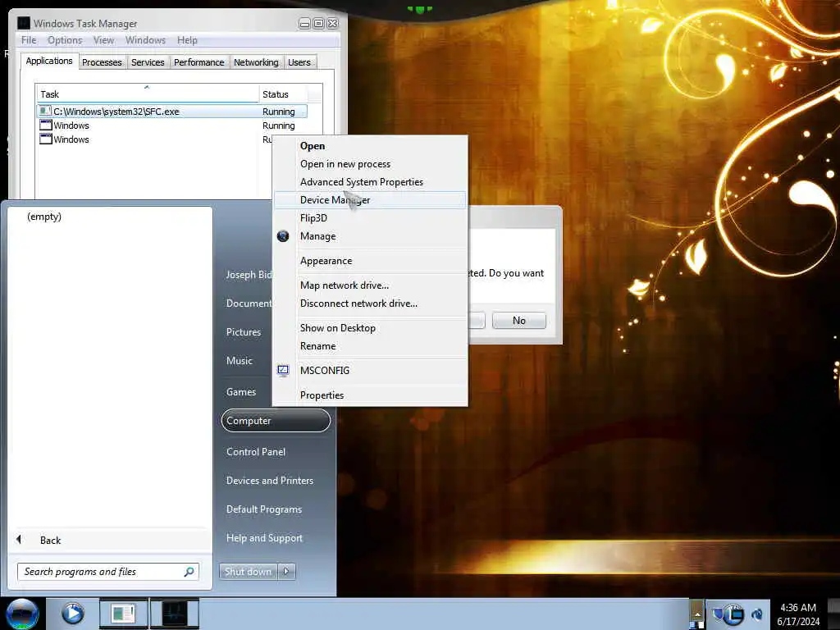Click the SFC.exe task row icon
This screenshot has width=840, height=630.
tap(45, 111)
